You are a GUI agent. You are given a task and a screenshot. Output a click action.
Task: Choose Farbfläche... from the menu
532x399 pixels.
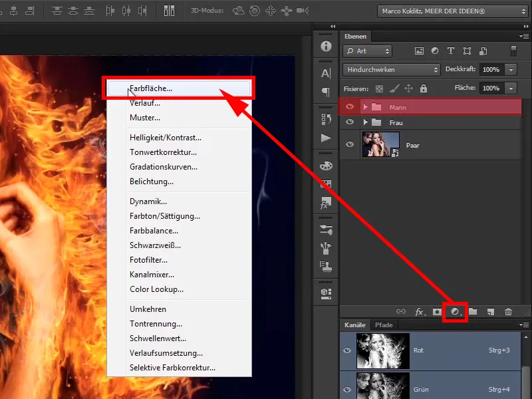click(x=179, y=88)
